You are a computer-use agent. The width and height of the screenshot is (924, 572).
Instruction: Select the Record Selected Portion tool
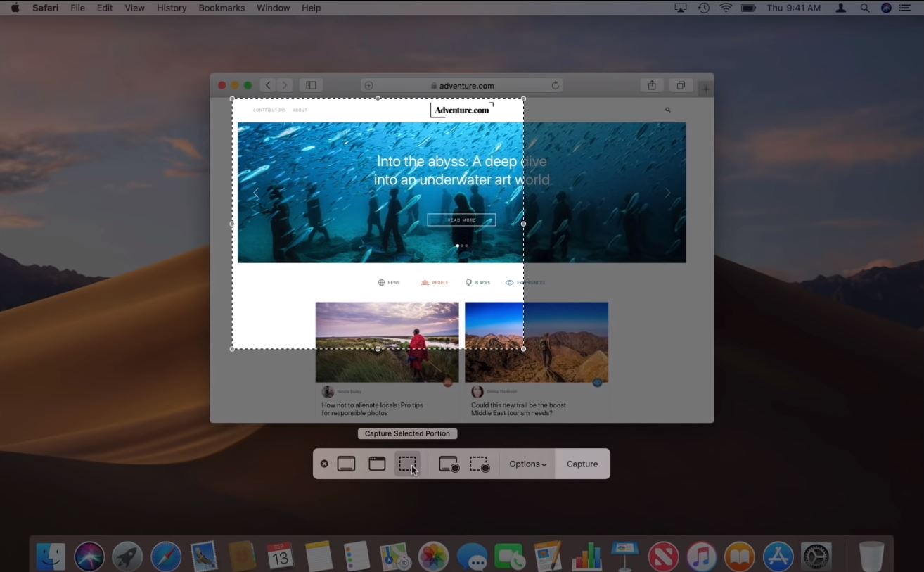point(479,464)
